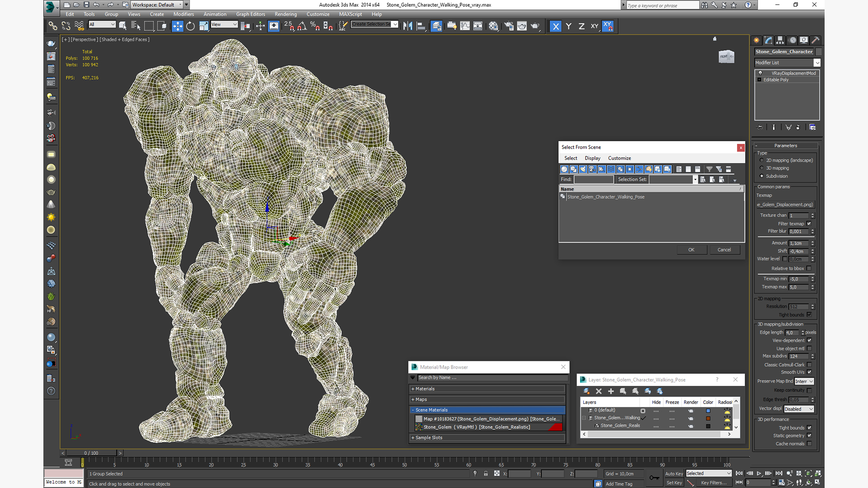868x488 pixels.
Task: Click the Render Production teapot icon
Action: (535, 26)
